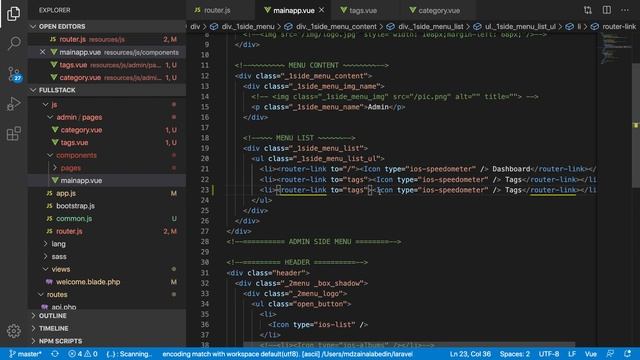Click the Scanning status bar item
This screenshot has width=640, height=360.
(129, 354)
